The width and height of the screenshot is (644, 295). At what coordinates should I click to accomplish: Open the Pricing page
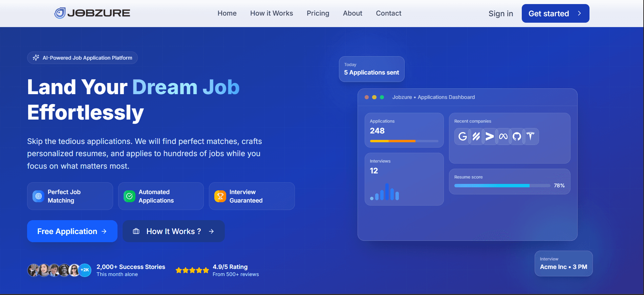[x=318, y=13]
